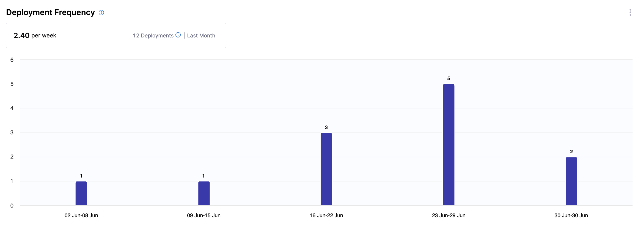The height and width of the screenshot is (229, 644).
Task: Select the 30 Jun-30 Jun bar
Action: [x=571, y=181]
